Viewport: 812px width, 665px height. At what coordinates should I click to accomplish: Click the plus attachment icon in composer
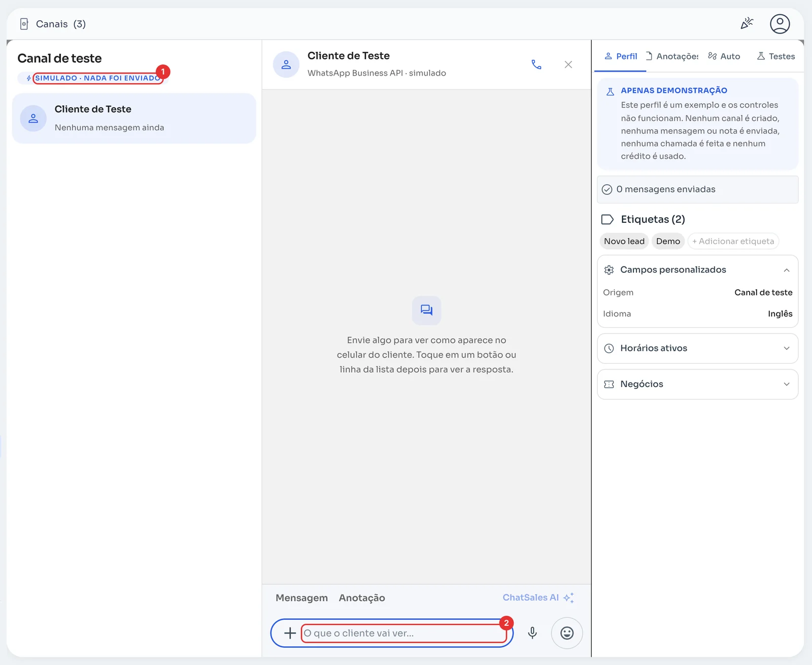point(290,633)
